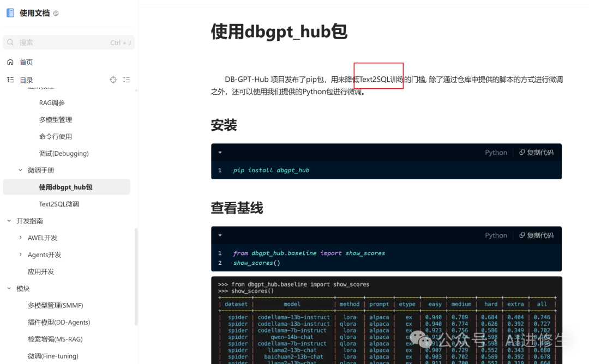589x364 pixels.
Task: Collapse all using the list icon beside 目录
Action: (x=127, y=80)
